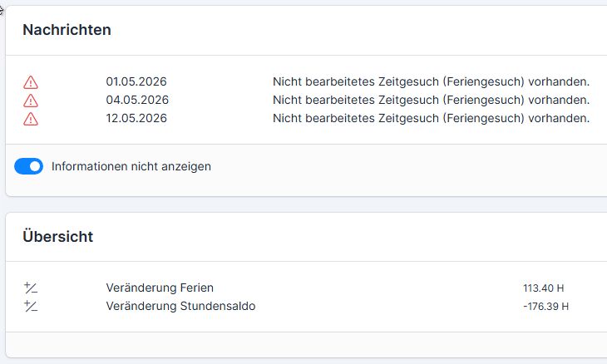Image resolution: width=607 pixels, height=364 pixels.
Task: Click the -176.39 H Stundensaldo value
Action: tap(545, 307)
